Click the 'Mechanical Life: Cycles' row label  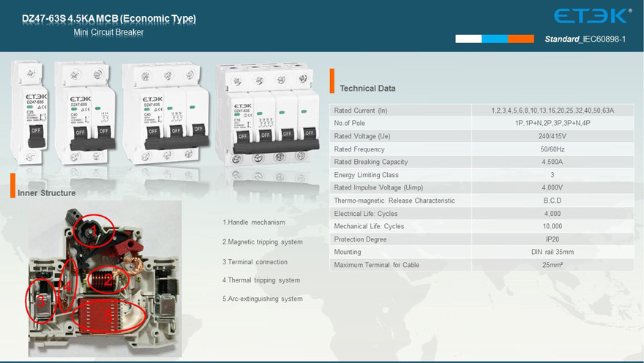pos(369,226)
